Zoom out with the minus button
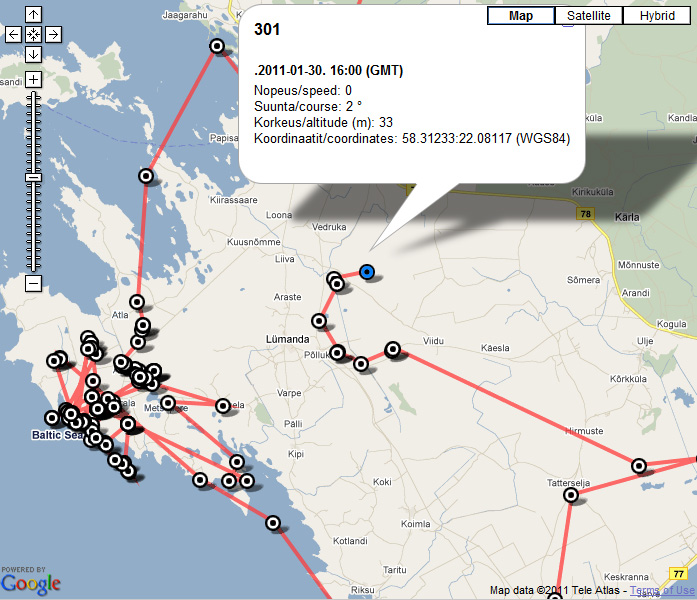 coord(33,283)
